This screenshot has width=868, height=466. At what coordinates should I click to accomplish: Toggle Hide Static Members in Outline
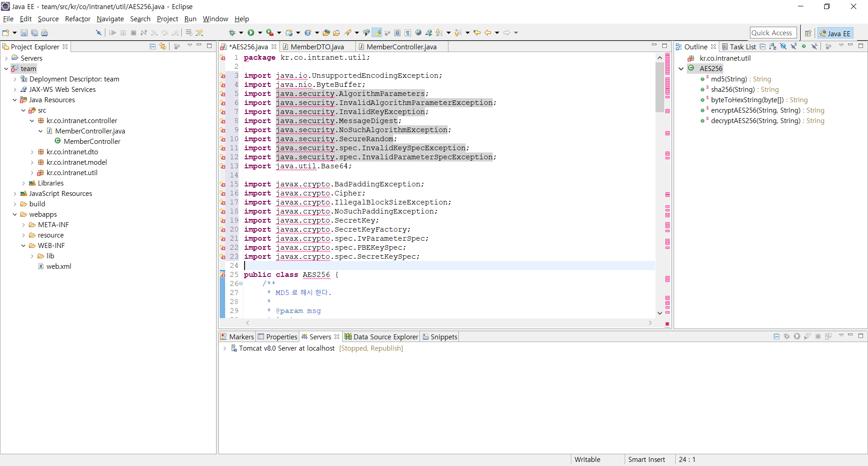pos(793,47)
